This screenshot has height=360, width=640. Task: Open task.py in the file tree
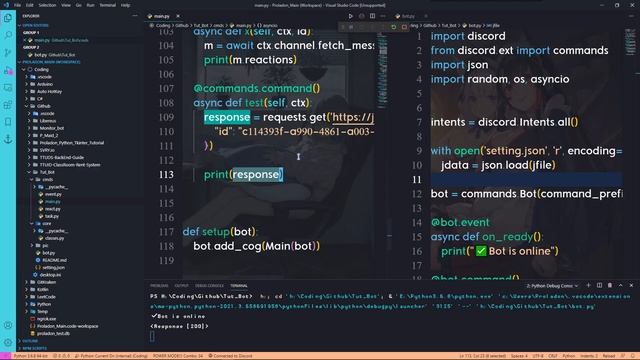click(52, 216)
